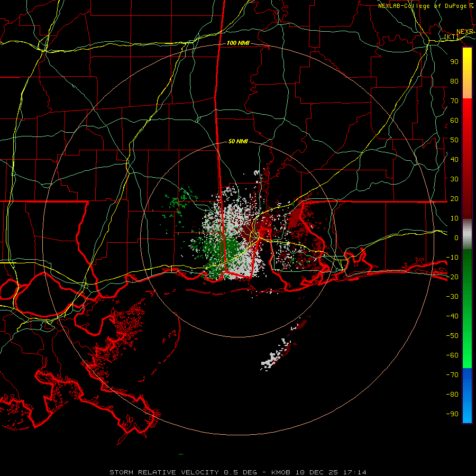
Task: Select the -40 value on the velocity scale
Action: [452, 316]
